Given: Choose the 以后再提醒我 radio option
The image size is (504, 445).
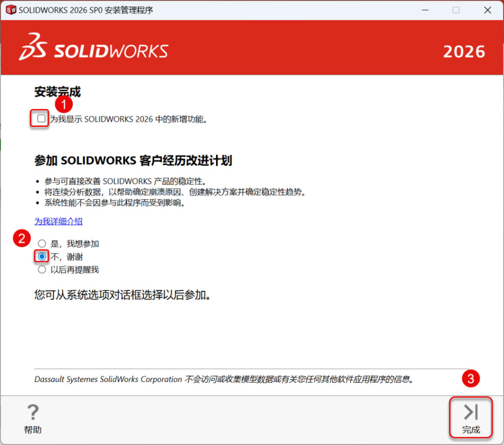Looking at the screenshot, I should tap(42, 269).
